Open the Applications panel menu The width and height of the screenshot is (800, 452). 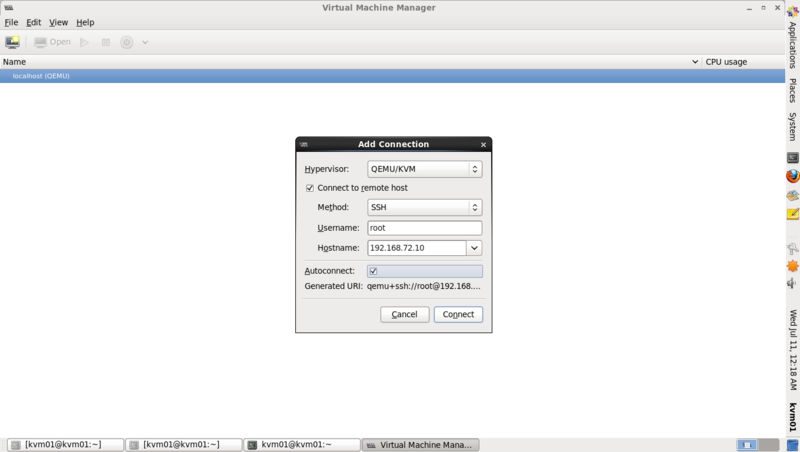[x=792, y=45]
